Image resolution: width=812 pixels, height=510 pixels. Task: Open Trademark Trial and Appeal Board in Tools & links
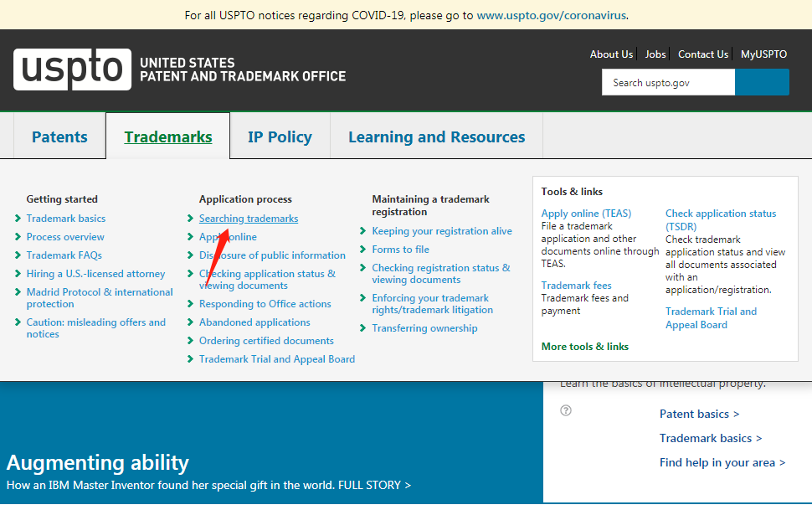point(711,317)
